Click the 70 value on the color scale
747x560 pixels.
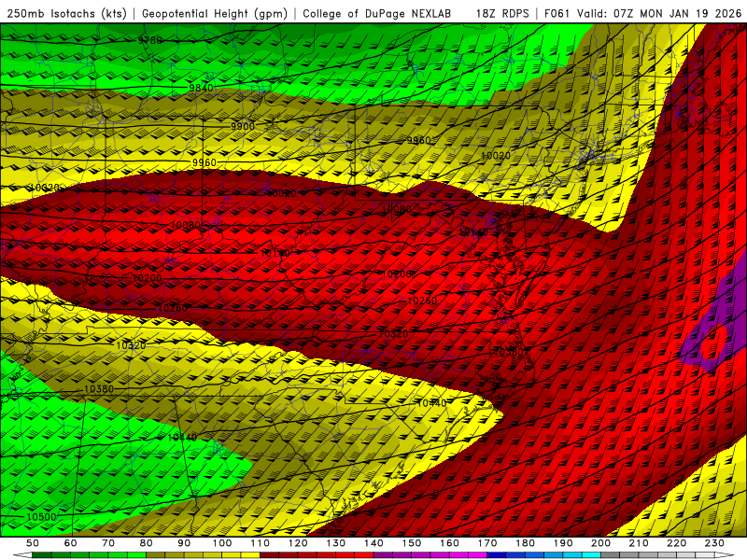pyautogui.click(x=108, y=543)
